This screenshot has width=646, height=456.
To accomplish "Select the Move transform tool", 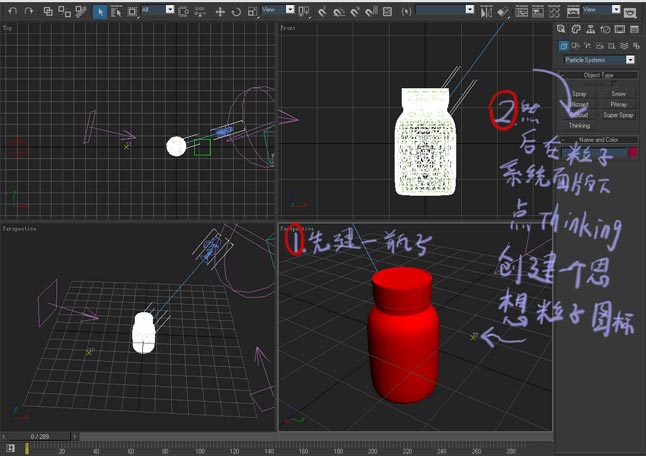I will (x=219, y=12).
